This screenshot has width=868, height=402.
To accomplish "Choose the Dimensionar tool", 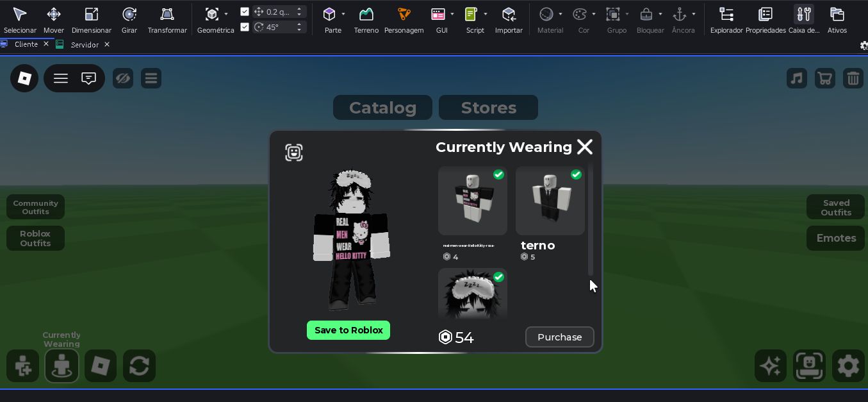I will tap(92, 20).
